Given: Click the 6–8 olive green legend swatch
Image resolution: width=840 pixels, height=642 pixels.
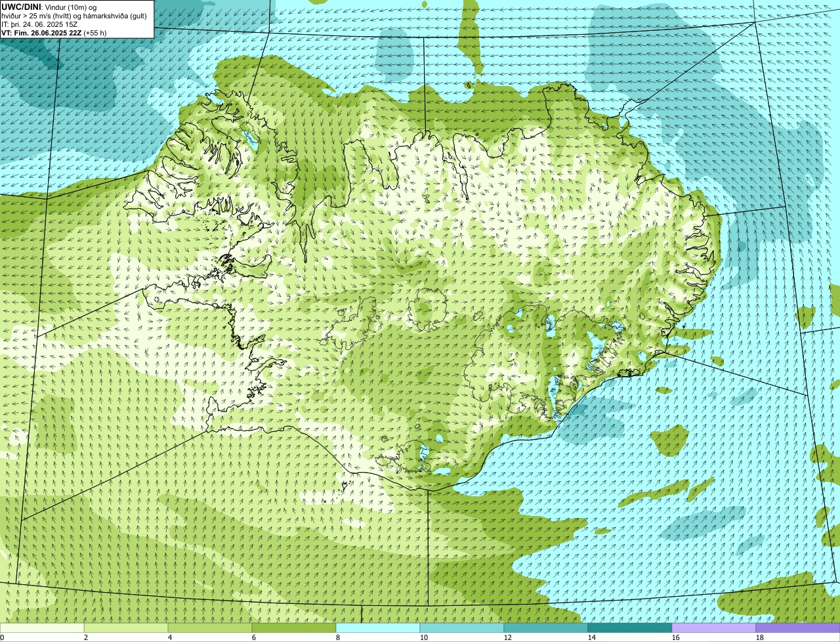Looking at the screenshot, I should pos(294,628).
